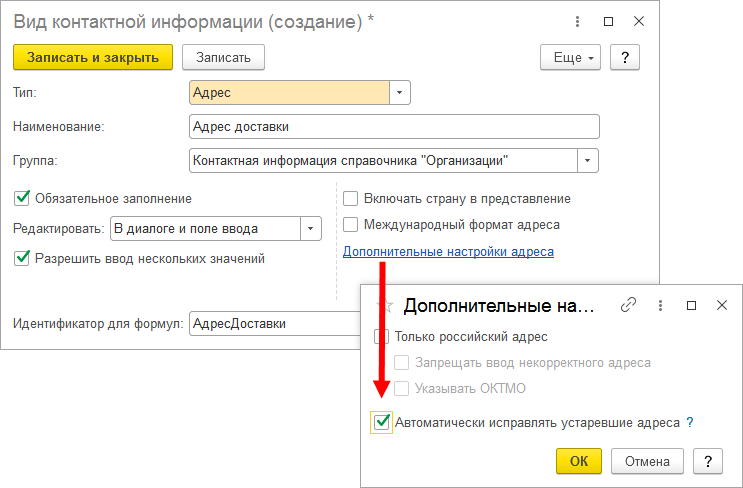Open the 'Еще' menu
Image resolution: width=743 pixels, height=488 pixels.
(569, 57)
